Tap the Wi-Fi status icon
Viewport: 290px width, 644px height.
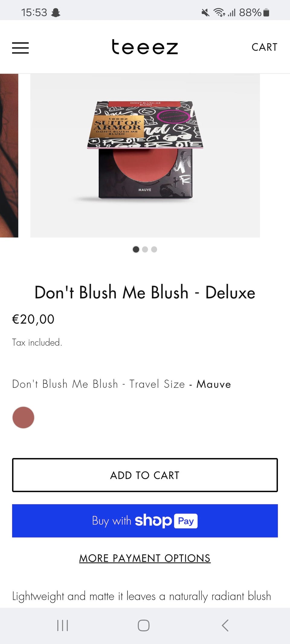point(219,12)
